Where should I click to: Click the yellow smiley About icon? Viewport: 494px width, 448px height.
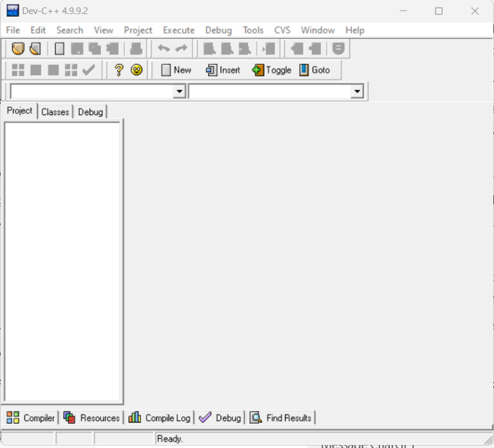(136, 70)
